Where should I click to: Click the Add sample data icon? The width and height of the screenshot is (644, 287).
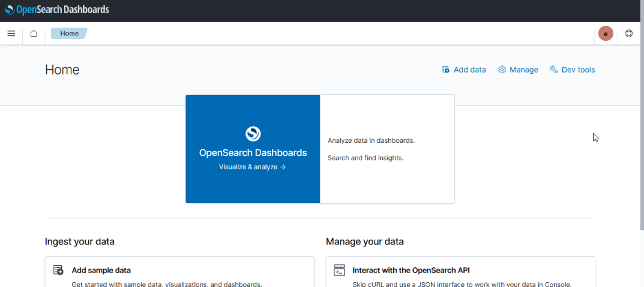click(58, 270)
